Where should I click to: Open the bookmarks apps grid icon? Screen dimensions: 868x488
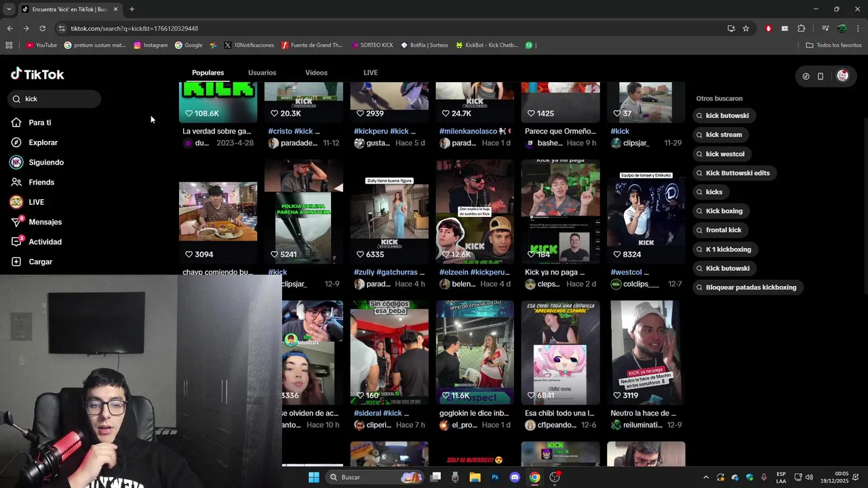click(9, 45)
